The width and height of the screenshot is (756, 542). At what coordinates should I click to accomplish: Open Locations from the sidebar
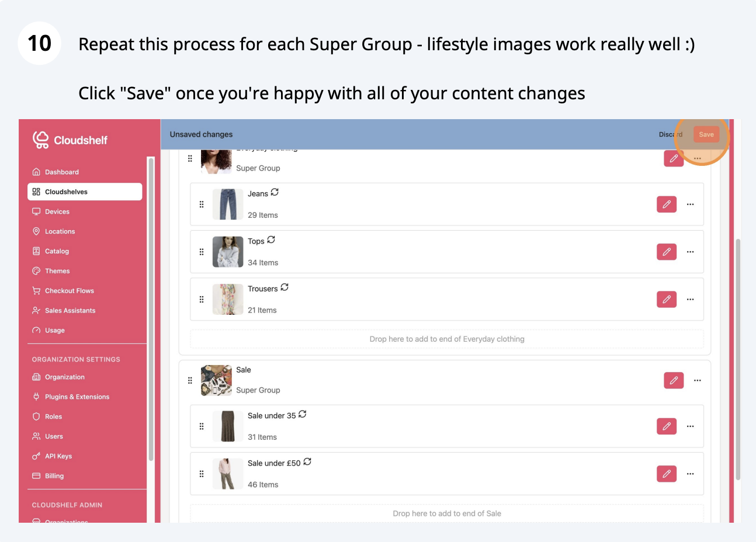(85, 231)
